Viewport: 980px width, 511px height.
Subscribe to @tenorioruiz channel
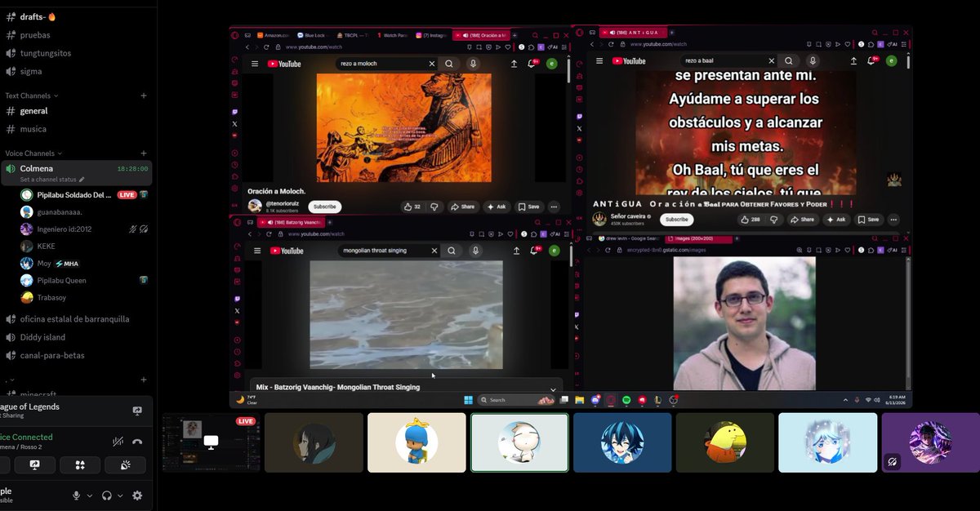[325, 207]
